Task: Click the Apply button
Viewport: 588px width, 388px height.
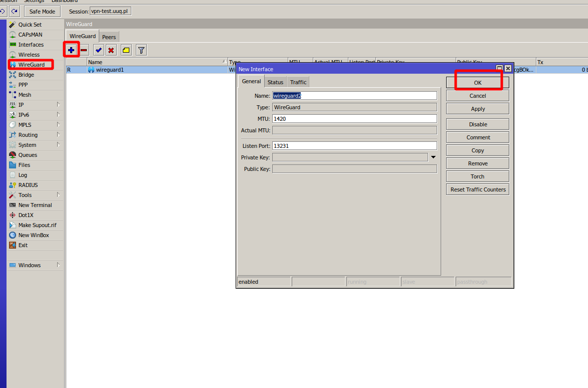Action: click(477, 108)
